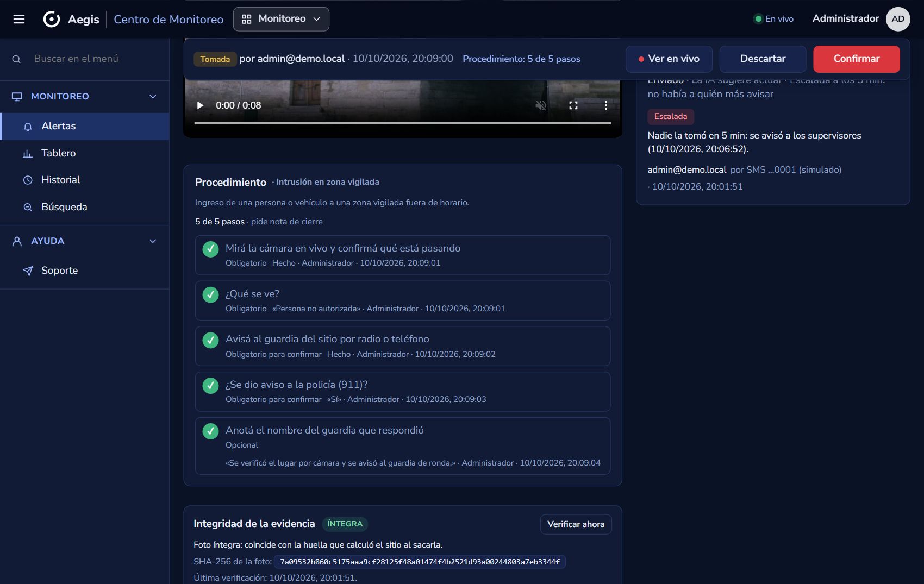The height and width of the screenshot is (584, 924).
Task: Click the video progress bar
Action: [403, 123]
